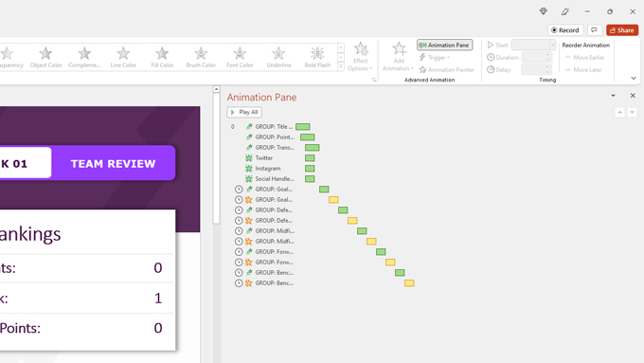Click the Record button
The height and width of the screenshot is (363, 644).
[565, 30]
